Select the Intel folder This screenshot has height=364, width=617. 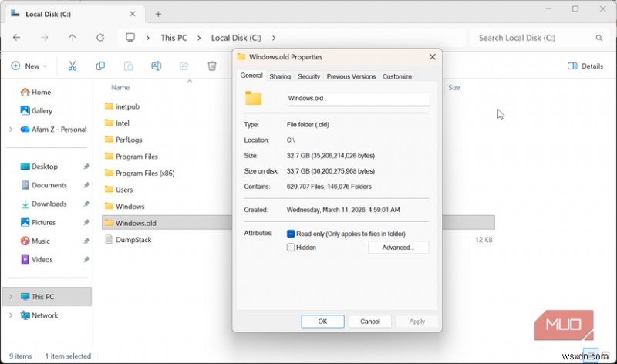[117, 123]
